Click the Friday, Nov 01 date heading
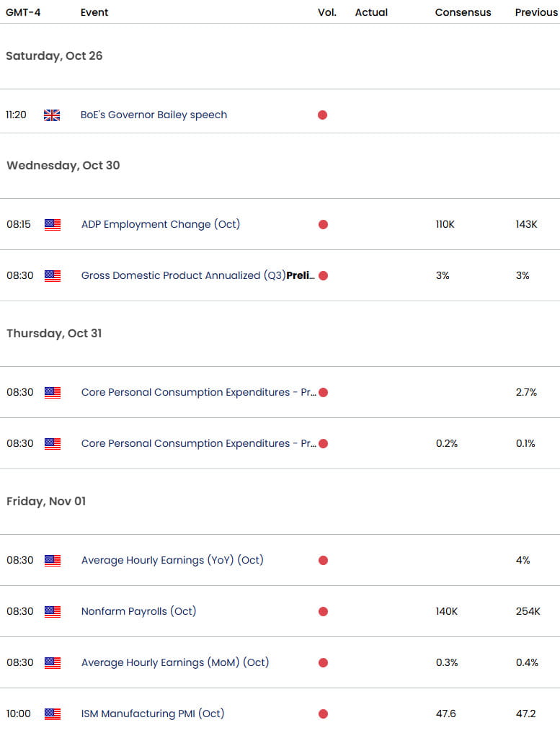The width and height of the screenshot is (560, 733). pyautogui.click(x=48, y=501)
